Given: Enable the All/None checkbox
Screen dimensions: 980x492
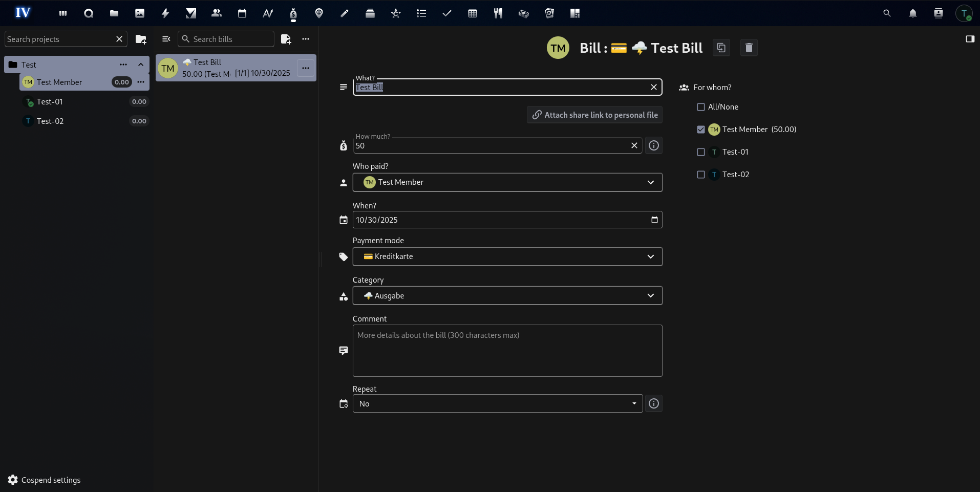Looking at the screenshot, I should [x=700, y=107].
